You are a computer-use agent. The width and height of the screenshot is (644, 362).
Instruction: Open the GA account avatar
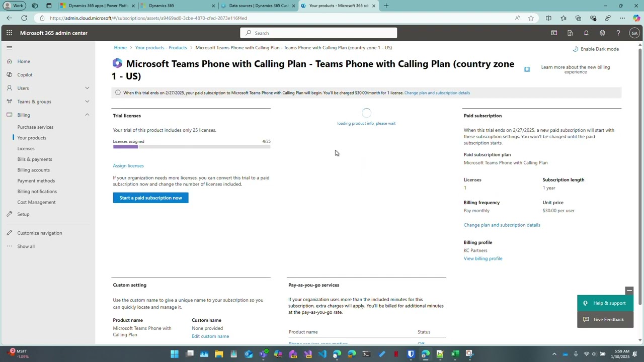(634, 33)
